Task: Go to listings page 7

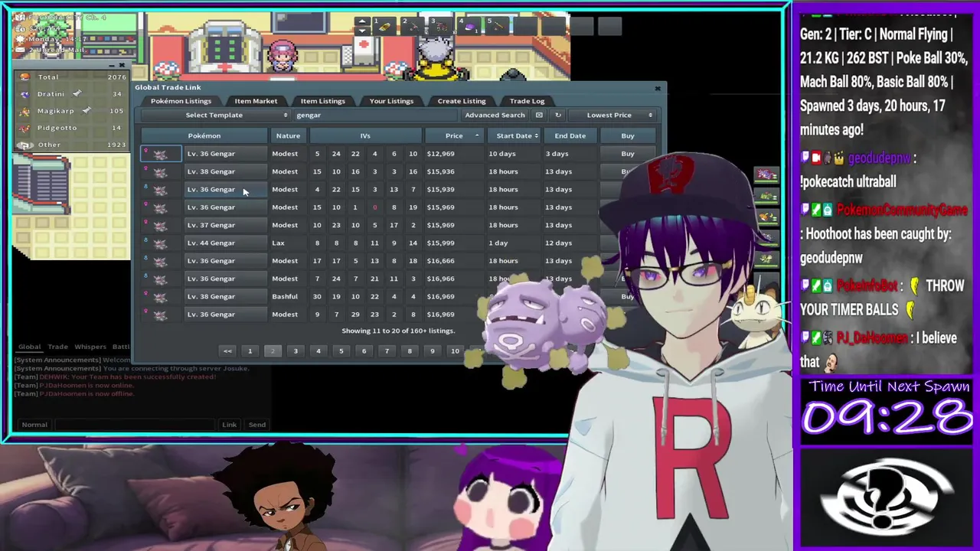Action: (x=387, y=351)
